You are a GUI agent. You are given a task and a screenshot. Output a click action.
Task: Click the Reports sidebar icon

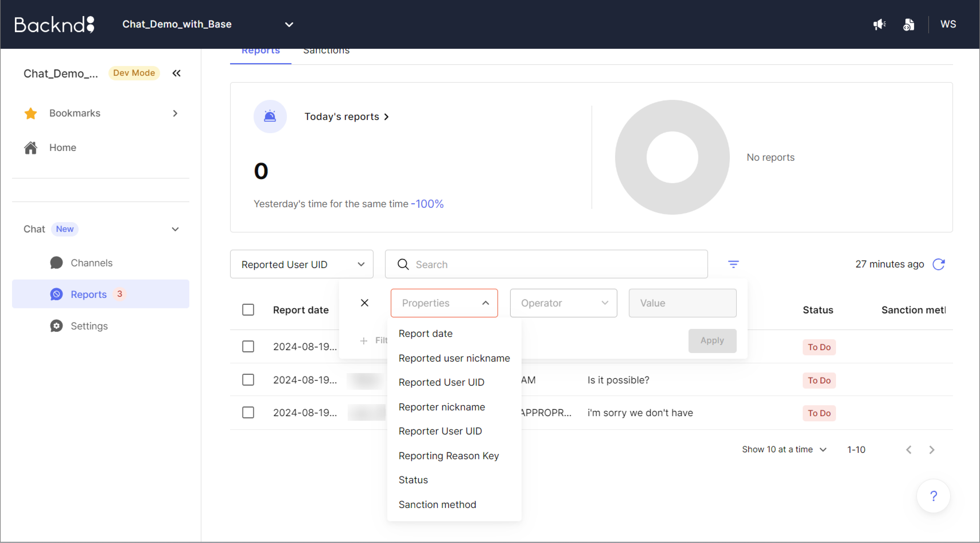pos(56,294)
